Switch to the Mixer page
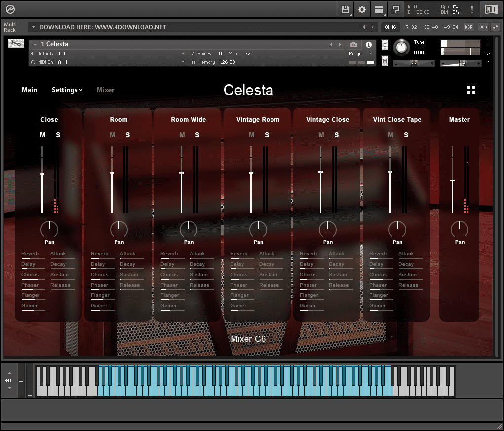504x431 pixels. pyautogui.click(x=106, y=90)
